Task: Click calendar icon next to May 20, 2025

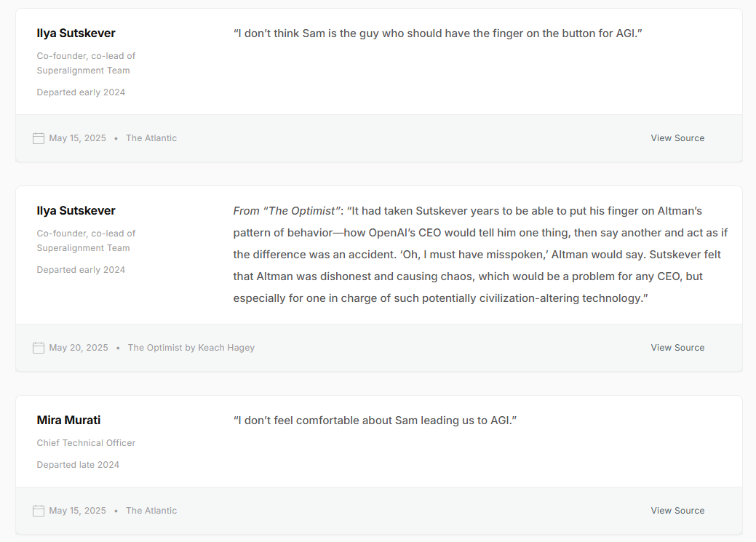Action: coord(39,348)
